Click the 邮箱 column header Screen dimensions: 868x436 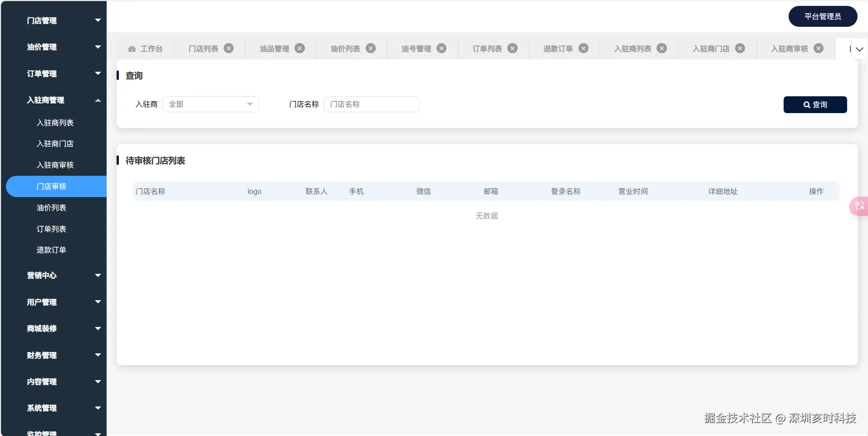coord(491,191)
